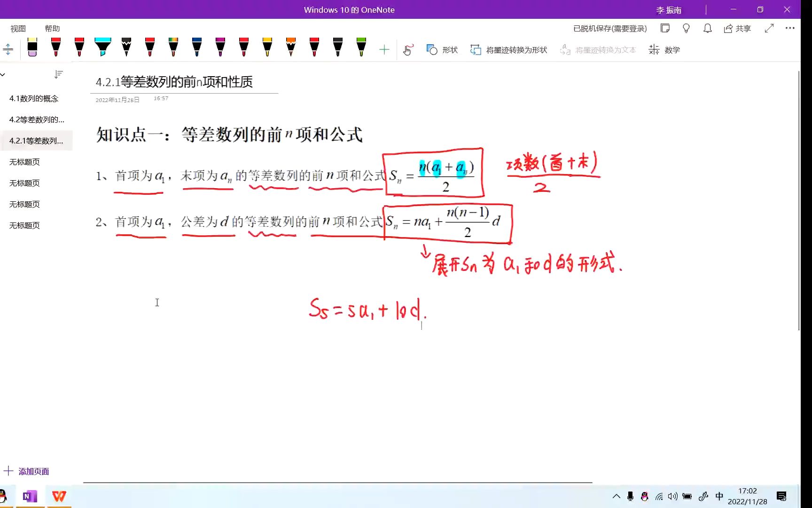812x508 pixels.
Task: Add a new pen with the plus button
Action: 384,49
